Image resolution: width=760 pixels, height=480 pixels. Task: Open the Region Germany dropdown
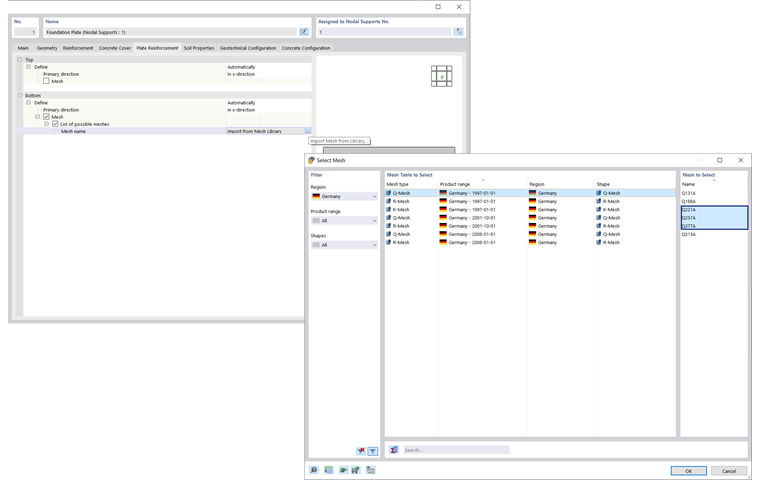pos(344,196)
